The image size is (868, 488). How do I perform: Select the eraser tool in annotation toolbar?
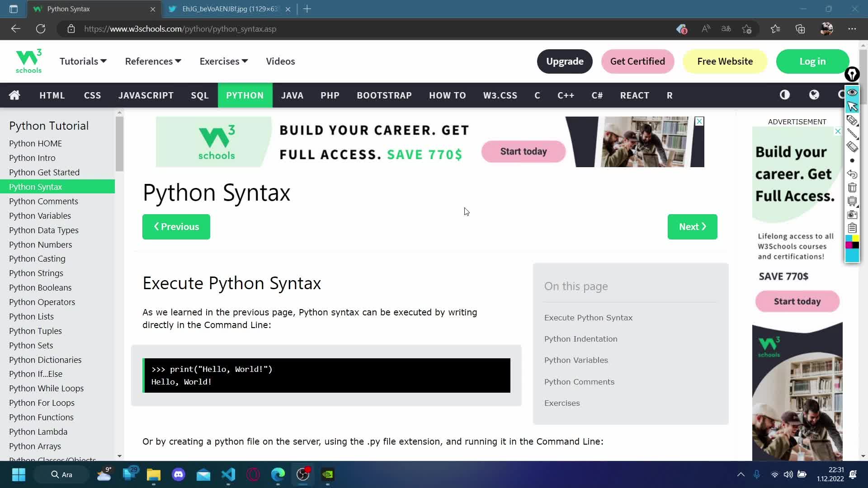(852, 147)
